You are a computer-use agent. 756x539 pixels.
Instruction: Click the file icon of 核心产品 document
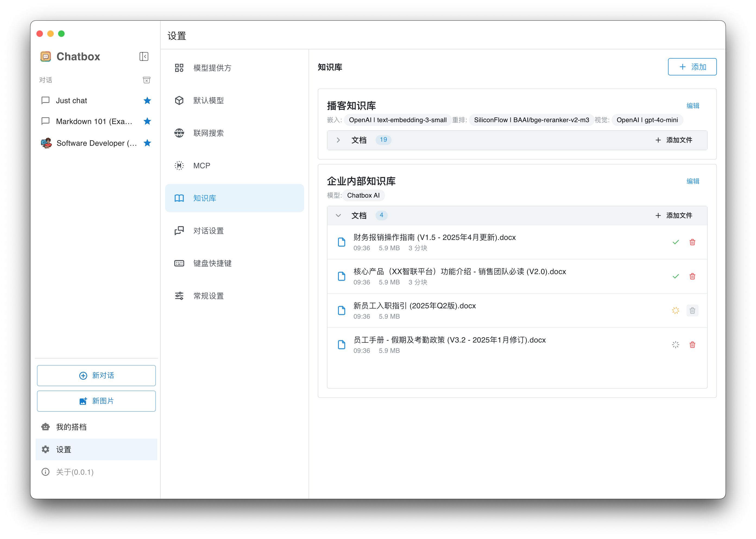pyautogui.click(x=341, y=276)
